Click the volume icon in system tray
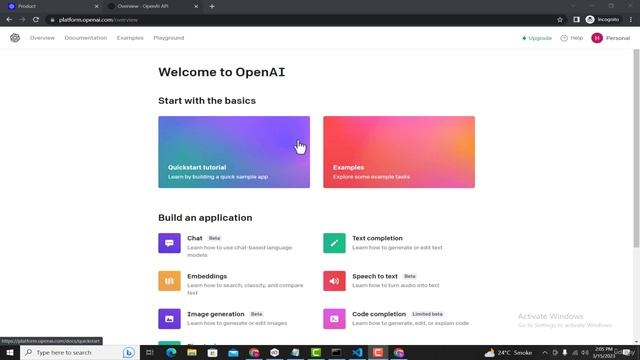640x360 pixels. pyautogui.click(x=584, y=353)
